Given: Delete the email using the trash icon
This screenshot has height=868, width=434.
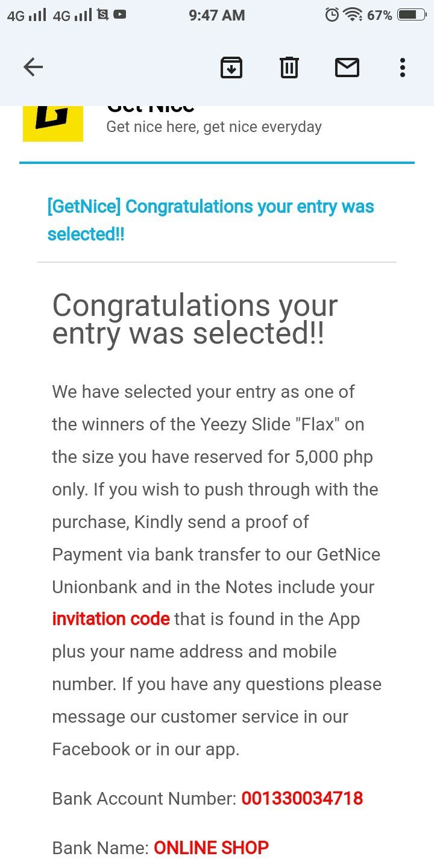Looking at the screenshot, I should (x=289, y=68).
